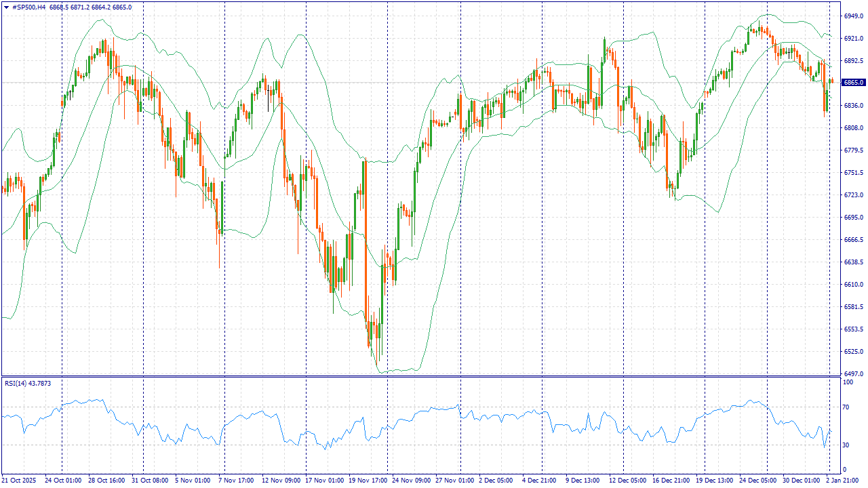
Task: Click the 19 Nov 17:00 time label
Action: pyautogui.click(x=368, y=480)
